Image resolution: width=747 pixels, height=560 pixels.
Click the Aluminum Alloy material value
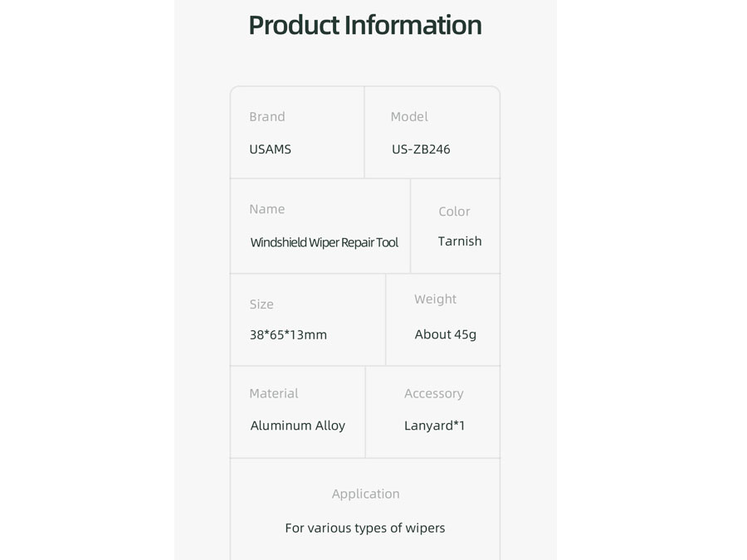tap(298, 426)
